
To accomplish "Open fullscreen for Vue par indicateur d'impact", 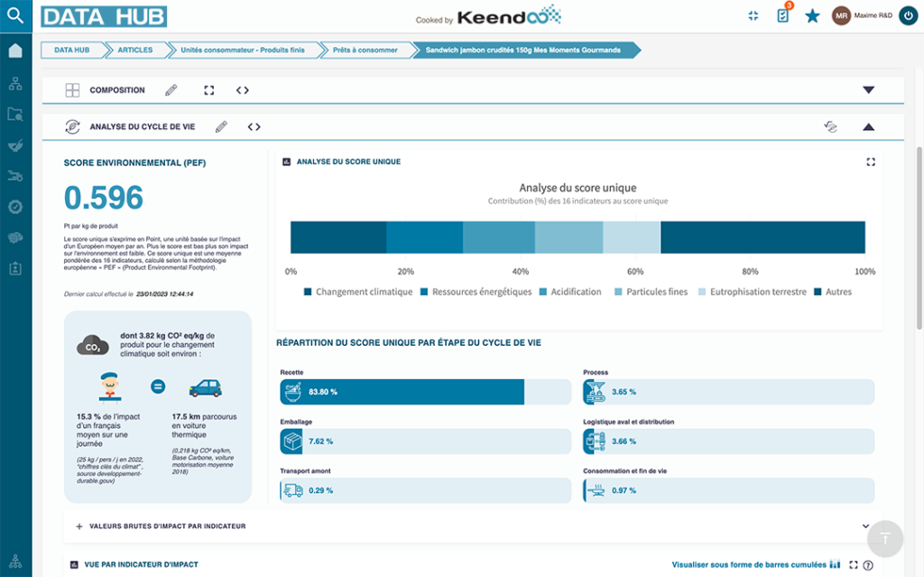I will click(x=854, y=564).
